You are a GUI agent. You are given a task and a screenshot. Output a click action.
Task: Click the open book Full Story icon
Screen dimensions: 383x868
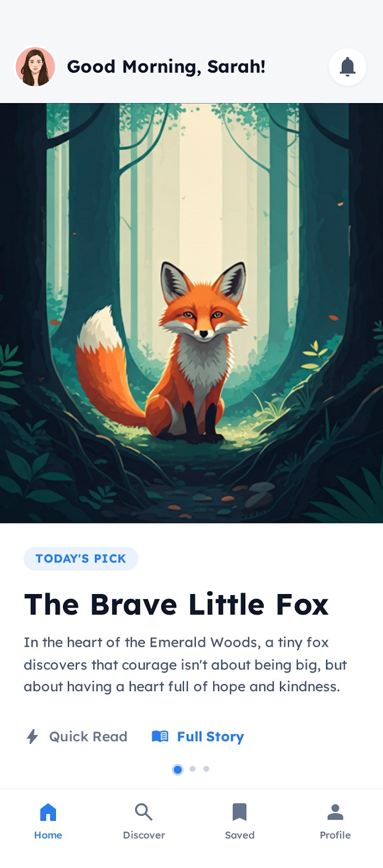160,736
